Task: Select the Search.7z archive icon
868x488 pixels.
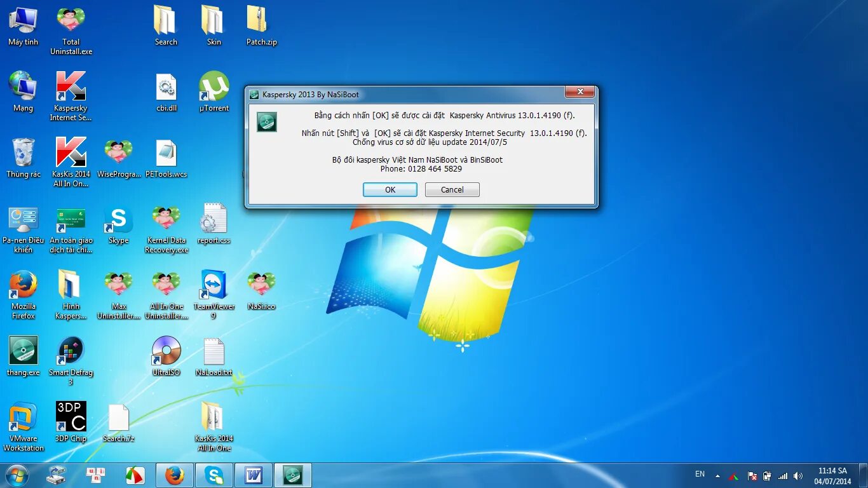Action: coord(119,423)
